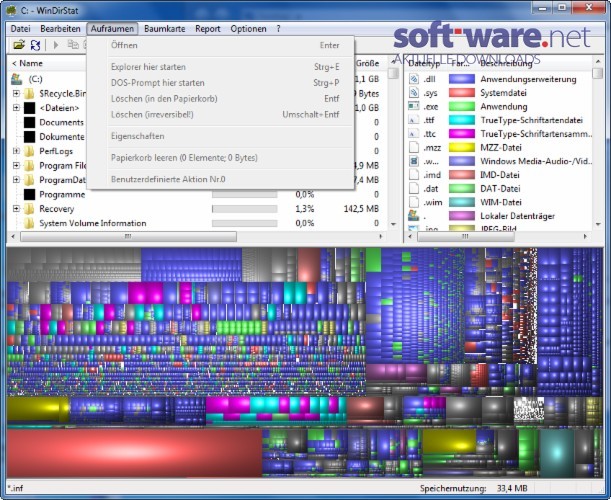Choose Eigenschaften in the menu
This screenshot has height=500, width=611.
[x=221, y=136]
